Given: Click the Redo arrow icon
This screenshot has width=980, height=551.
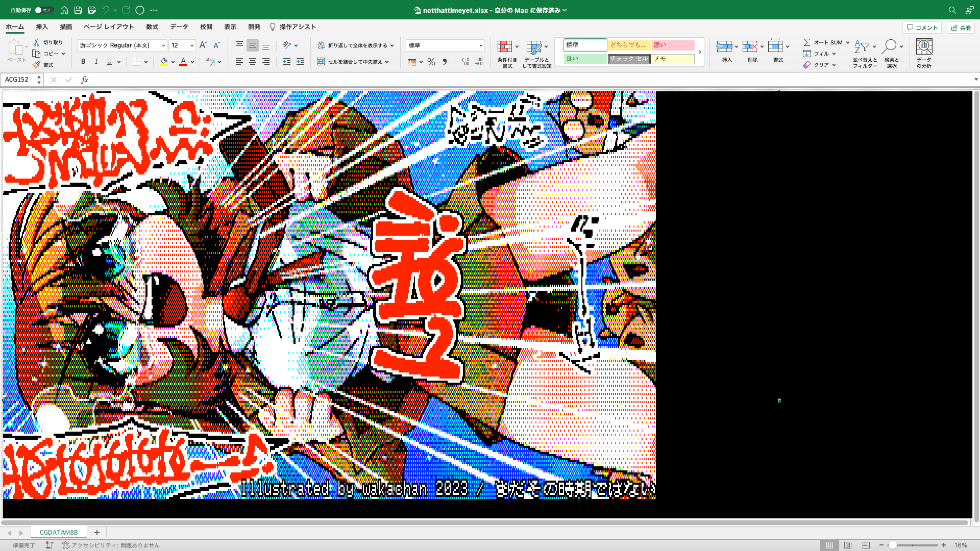Looking at the screenshot, I should pyautogui.click(x=126, y=10).
